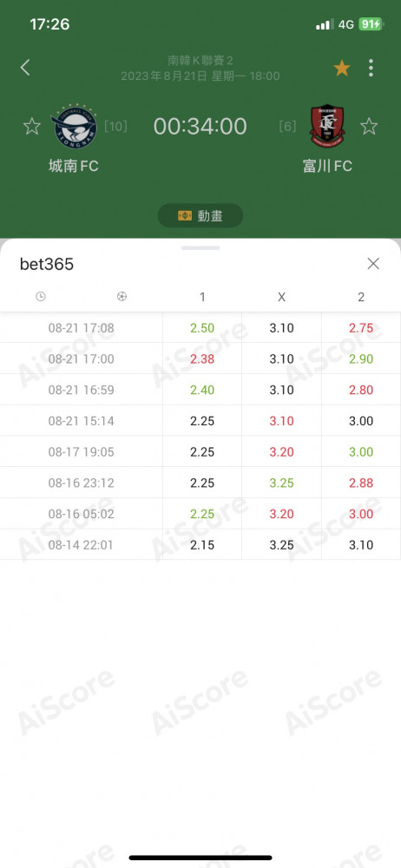Toggle the gold favorite match star
The height and width of the screenshot is (868, 401).
pyautogui.click(x=342, y=68)
